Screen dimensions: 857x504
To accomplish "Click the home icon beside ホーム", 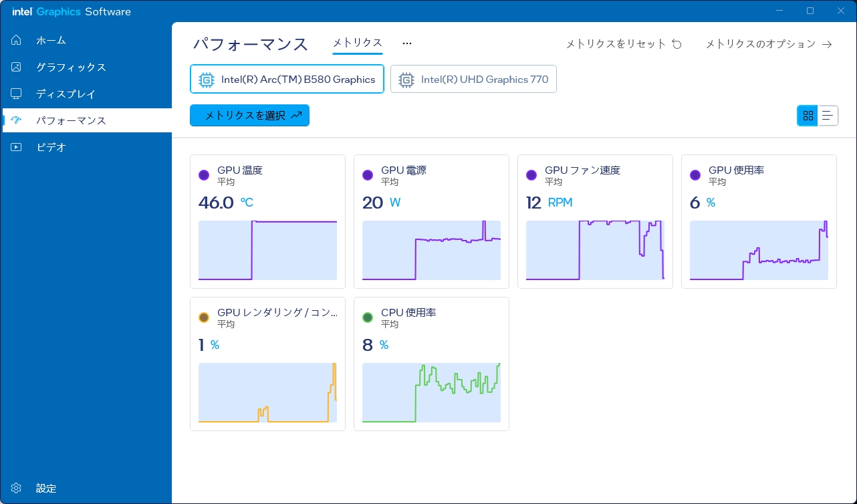I will point(17,40).
